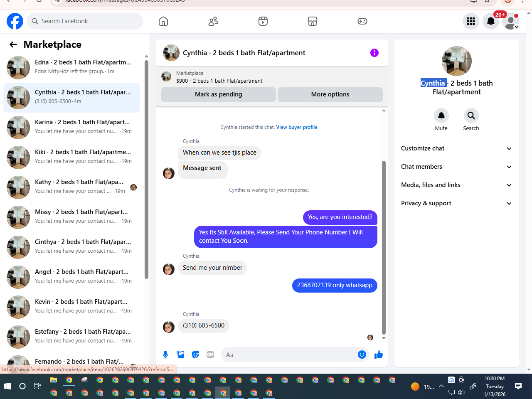Screen dimensions: 532x399
Task: Open Task View in taskbar
Action: [x=37, y=386]
